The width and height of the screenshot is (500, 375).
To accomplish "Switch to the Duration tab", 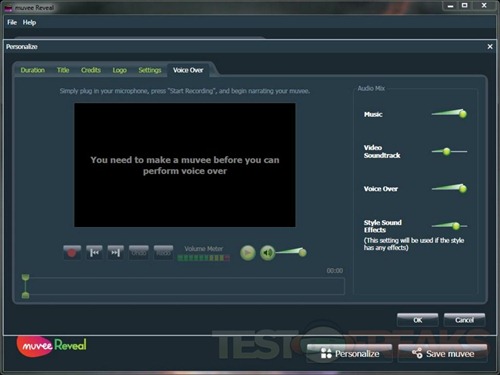I will pos(33,70).
